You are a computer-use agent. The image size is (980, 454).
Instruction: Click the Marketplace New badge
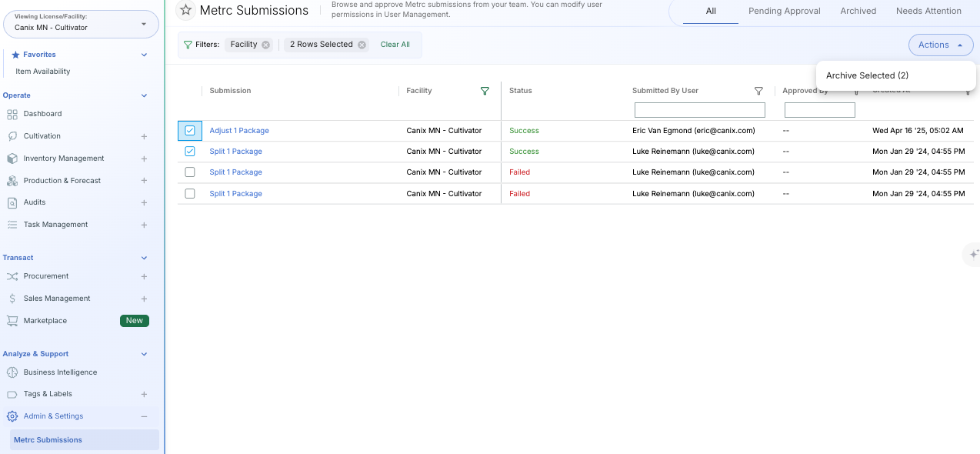pyautogui.click(x=135, y=321)
